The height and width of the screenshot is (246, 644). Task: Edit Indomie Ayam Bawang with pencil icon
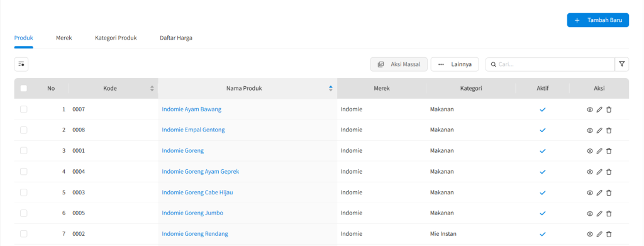point(599,109)
